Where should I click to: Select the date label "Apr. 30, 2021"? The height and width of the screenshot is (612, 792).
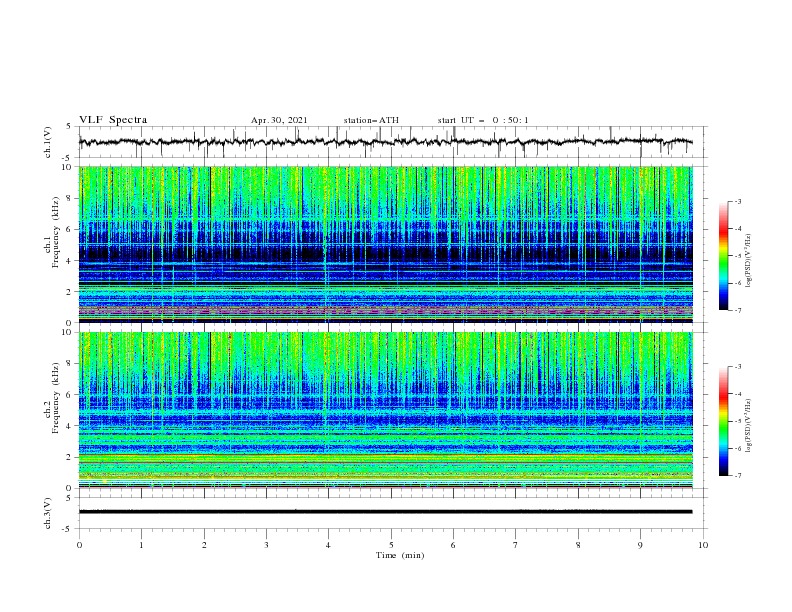tap(279, 120)
